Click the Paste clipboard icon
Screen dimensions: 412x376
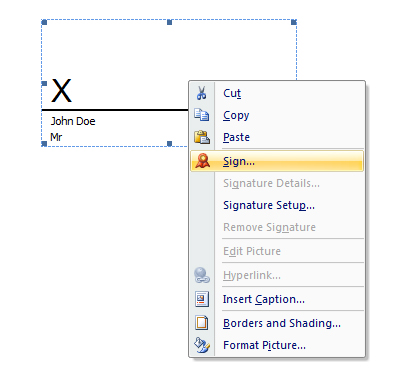click(202, 137)
